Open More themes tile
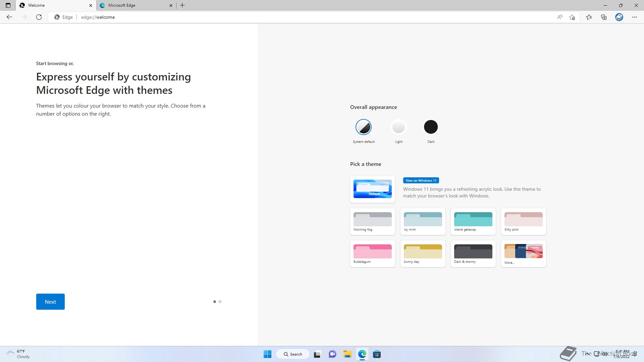The width and height of the screenshot is (644, 362). click(524, 254)
